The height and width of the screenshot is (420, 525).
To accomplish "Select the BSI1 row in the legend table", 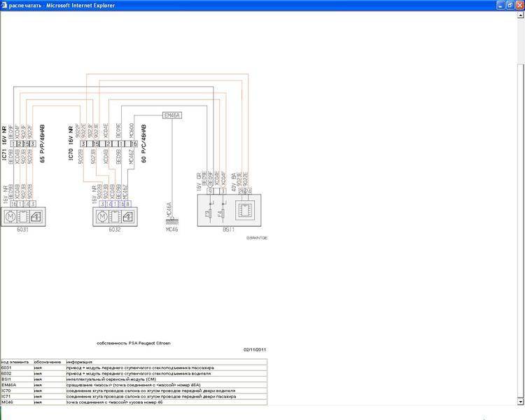I will [133, 377].
